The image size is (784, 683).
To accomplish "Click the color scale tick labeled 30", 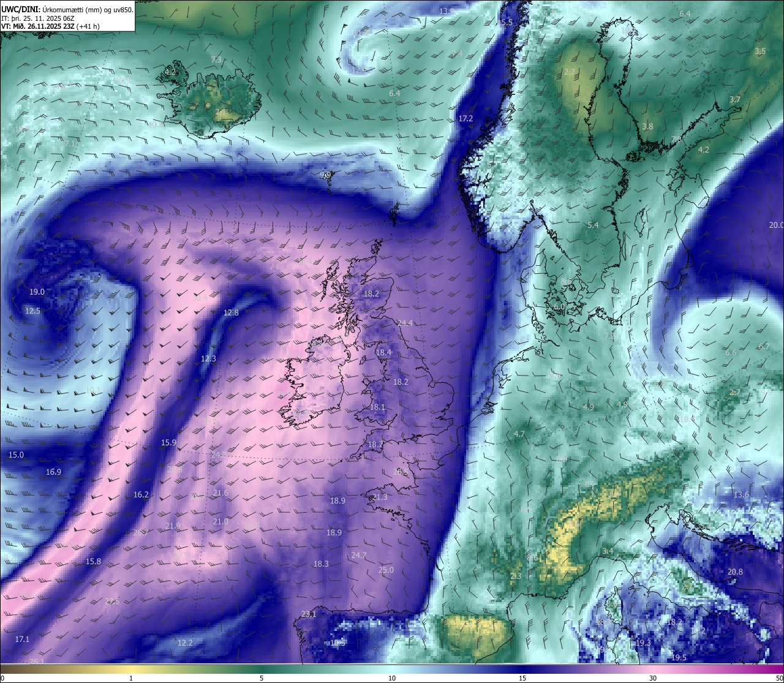I will point(654,678).
